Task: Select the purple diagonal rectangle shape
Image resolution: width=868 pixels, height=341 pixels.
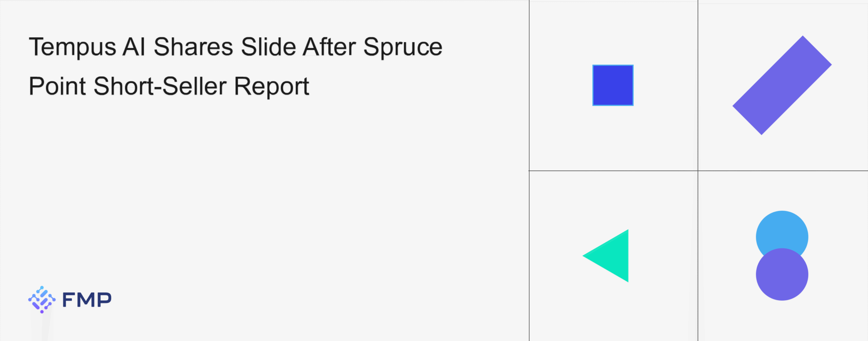Action: click(782, 85)
